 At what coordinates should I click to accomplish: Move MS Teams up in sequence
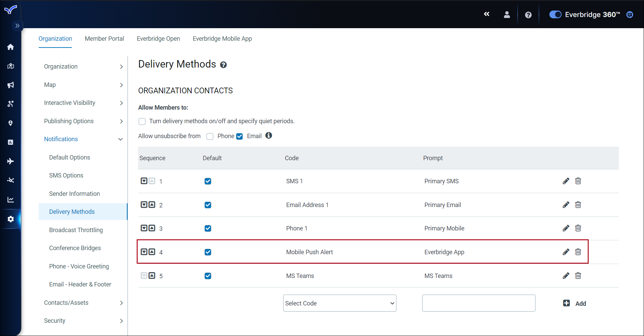click(x=152, y=276)
